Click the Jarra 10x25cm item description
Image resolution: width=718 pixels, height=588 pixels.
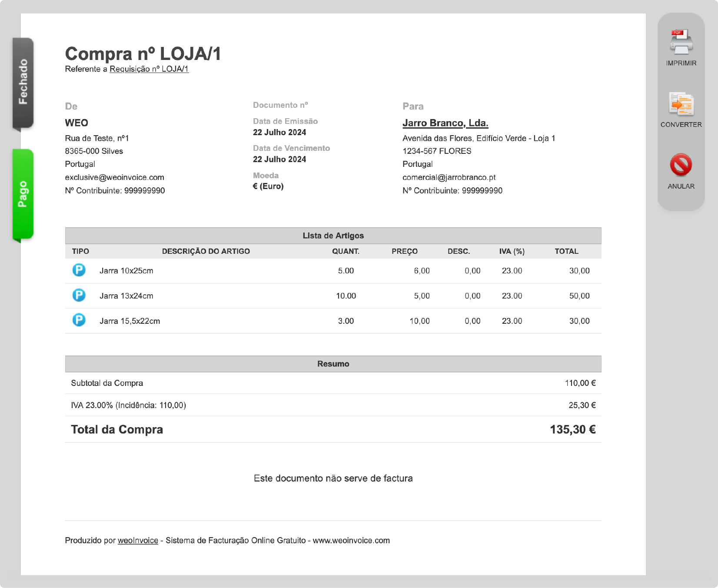coord(126,271)
